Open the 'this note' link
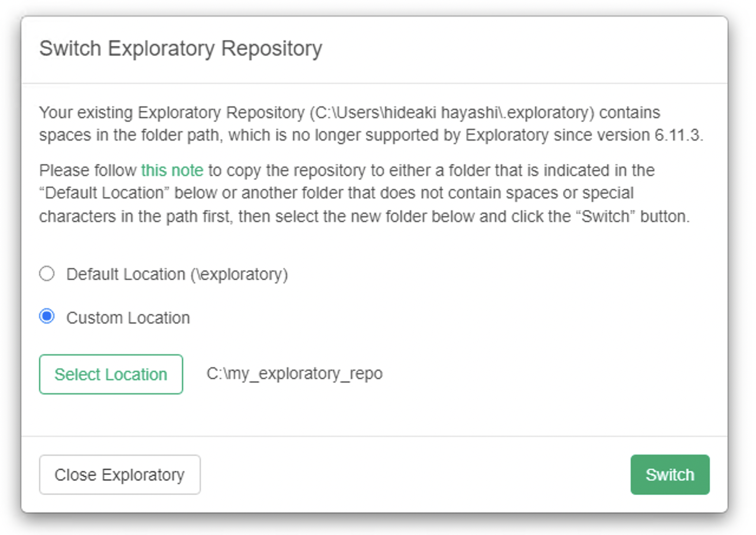Image resolution: width=756 pixels, height=535 pixels. [x=172, y=171]
